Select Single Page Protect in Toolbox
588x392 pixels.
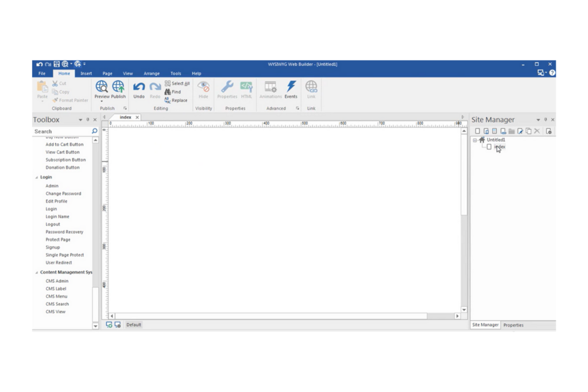pos(65,255)
